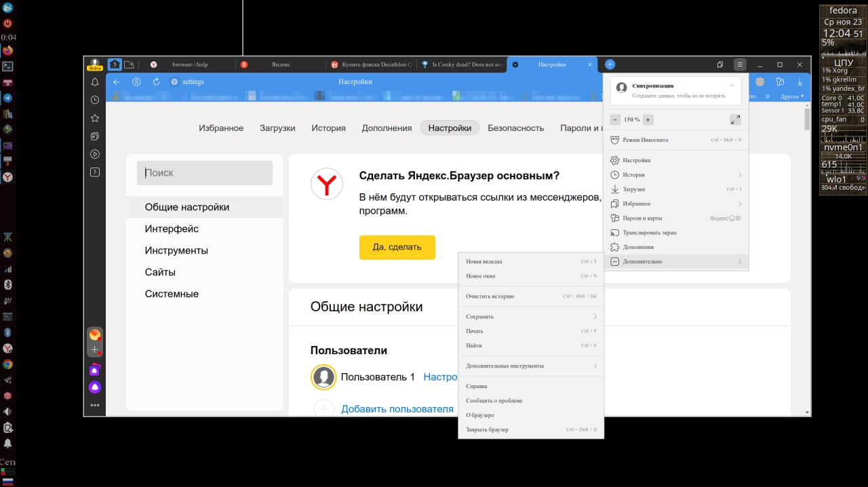Image resolution: width=868 pixels, height=487 pixels.
Task: Select Загрузки in the main menu
Action: point(676,189)
